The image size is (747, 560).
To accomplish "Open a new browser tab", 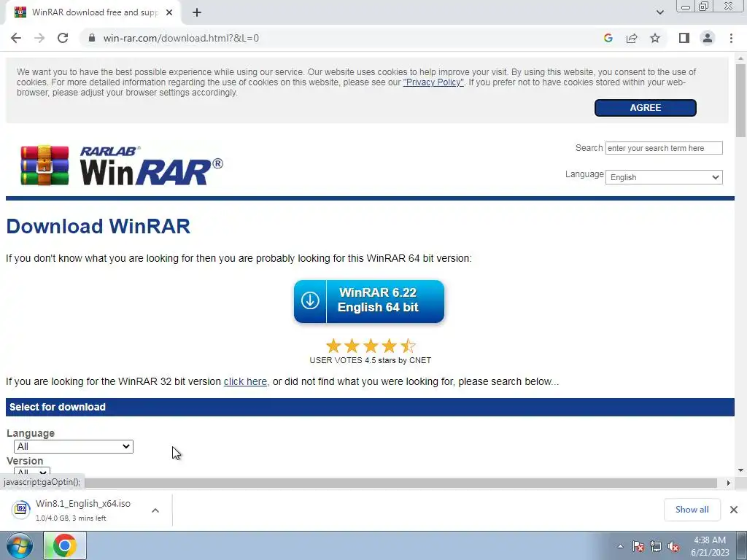I will (197, 12).
